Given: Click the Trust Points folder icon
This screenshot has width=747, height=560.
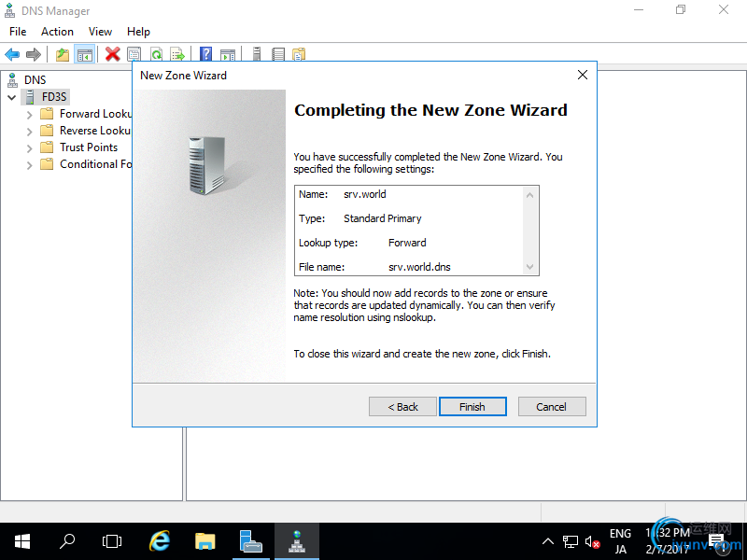Looking at the screenshot, I should 47,147.
